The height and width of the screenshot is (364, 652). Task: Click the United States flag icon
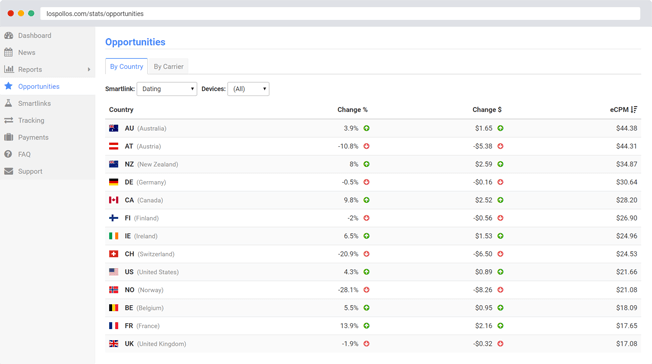[x=114, y=272]
